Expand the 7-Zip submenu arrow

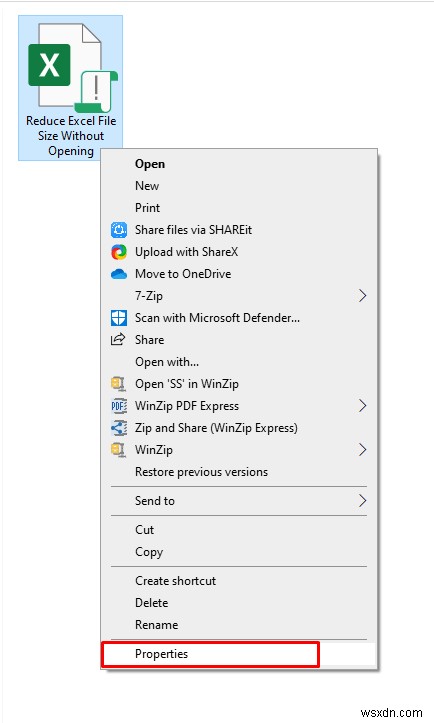(363, 296)
